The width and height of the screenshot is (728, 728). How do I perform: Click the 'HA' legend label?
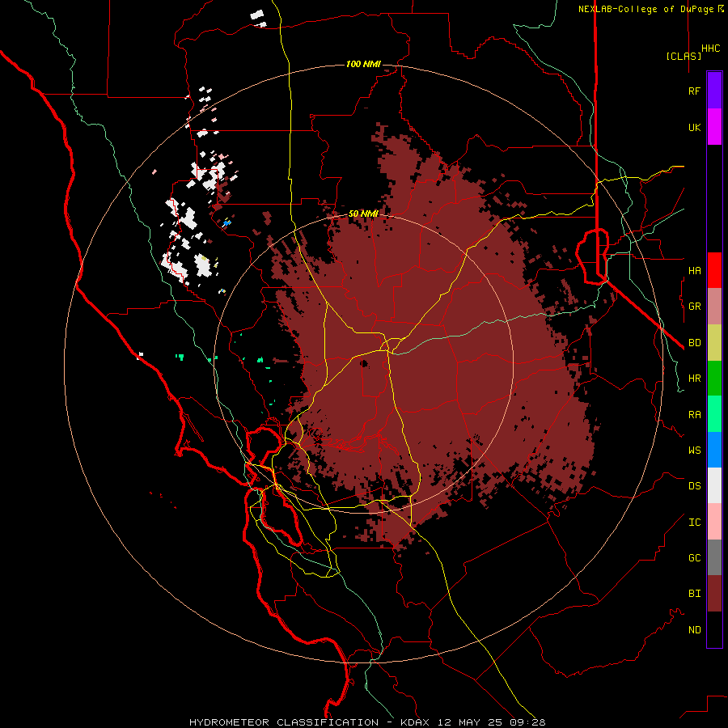tap(694, 271)
